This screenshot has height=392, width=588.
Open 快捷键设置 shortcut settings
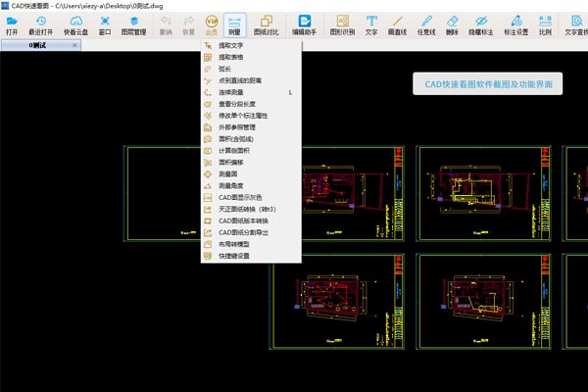(x=233, y=256)
